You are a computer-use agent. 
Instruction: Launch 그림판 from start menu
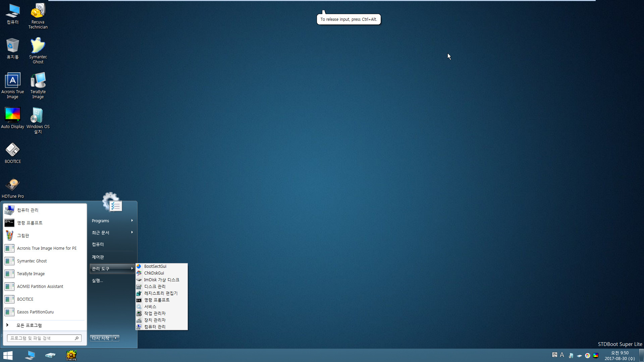45,236
